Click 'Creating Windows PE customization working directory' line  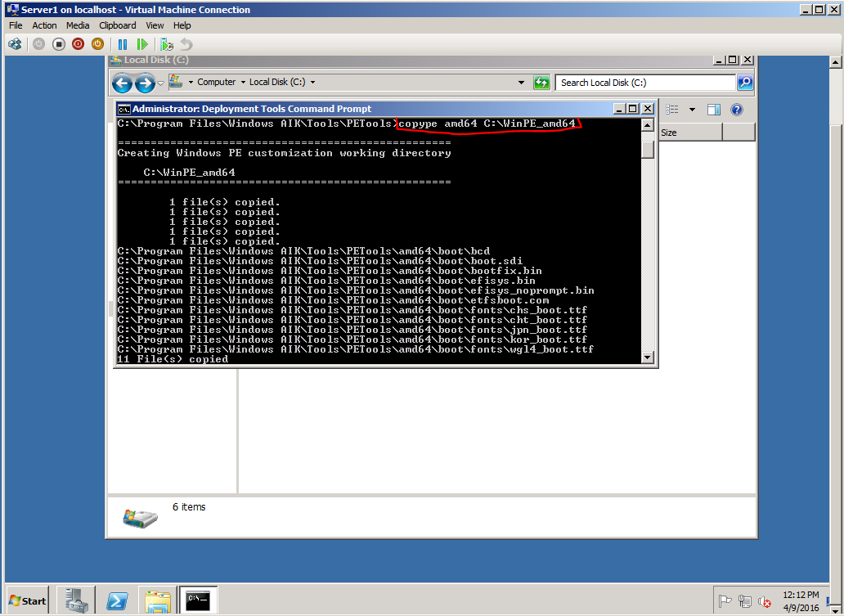[x=285, y=153]
